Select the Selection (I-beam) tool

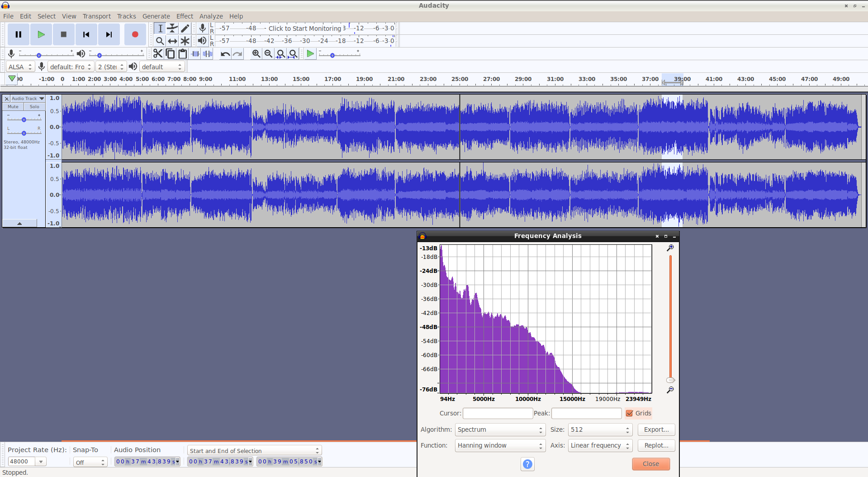pos(160,28)
